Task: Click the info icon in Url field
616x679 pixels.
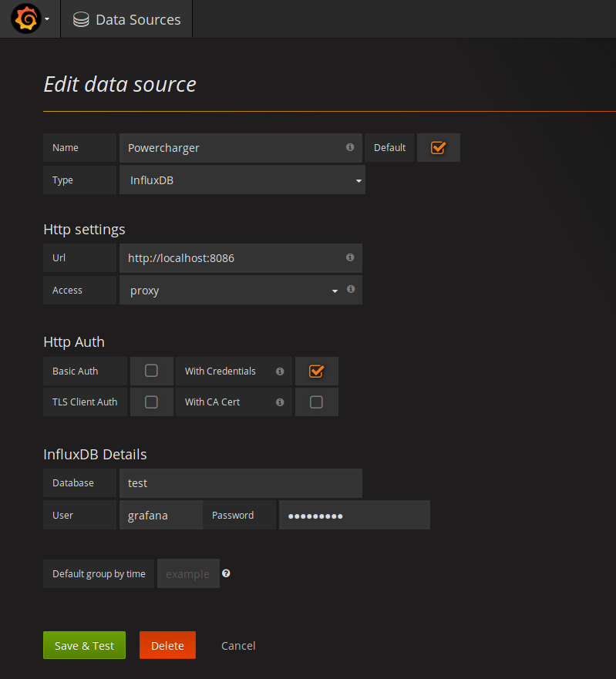Action: (x=350, y=257)
